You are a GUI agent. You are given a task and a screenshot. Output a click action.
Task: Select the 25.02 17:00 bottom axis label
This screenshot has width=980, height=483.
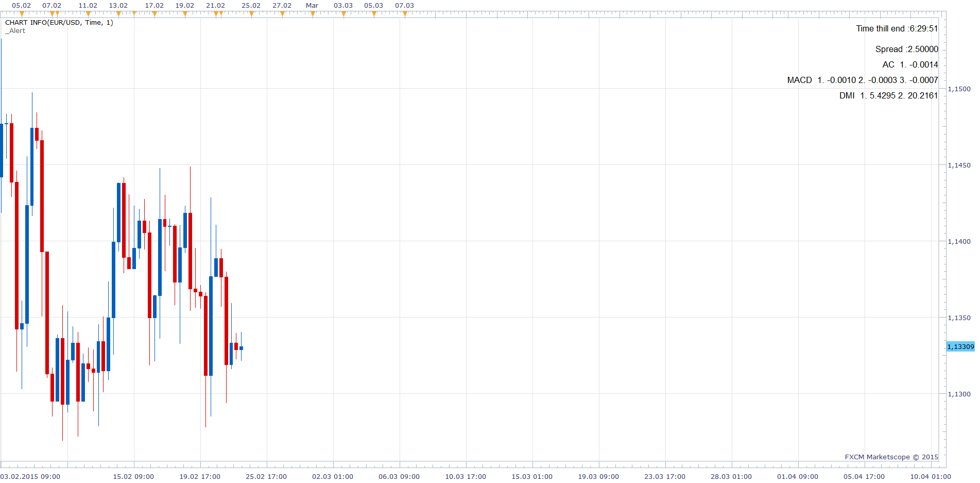(x=266, y=477)
